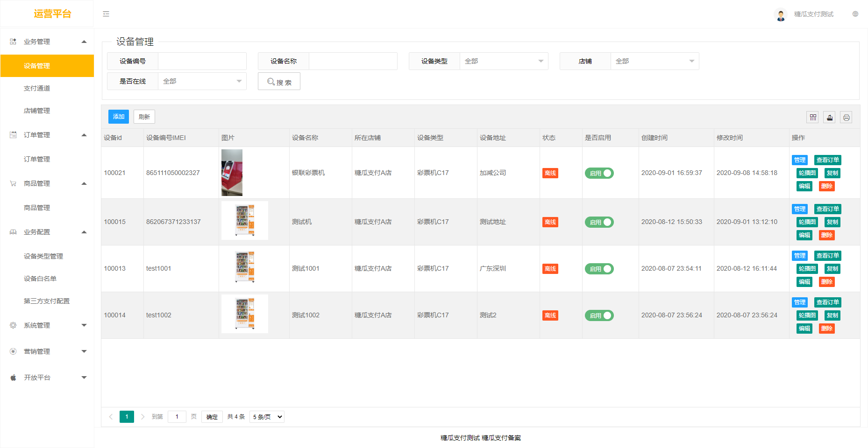Screen dimensions: 868x448
Task: Click the export table icon
Action: point(830,117)
